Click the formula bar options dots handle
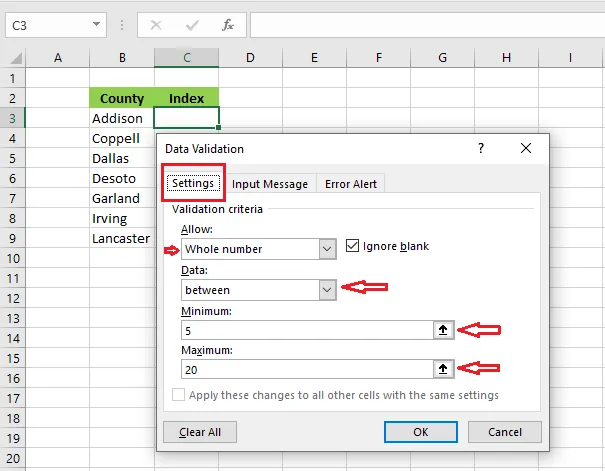This screenshot has width=605, height=471. coord(122,25)
